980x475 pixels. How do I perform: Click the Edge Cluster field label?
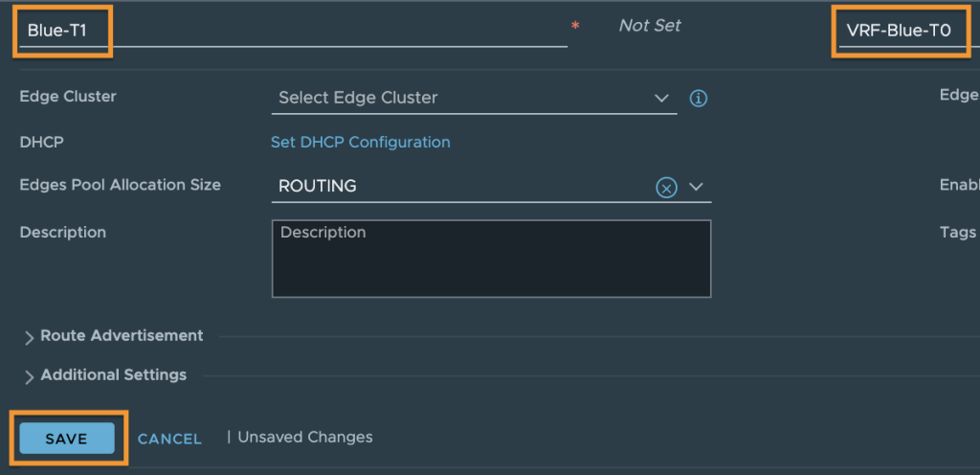[68, 97]
